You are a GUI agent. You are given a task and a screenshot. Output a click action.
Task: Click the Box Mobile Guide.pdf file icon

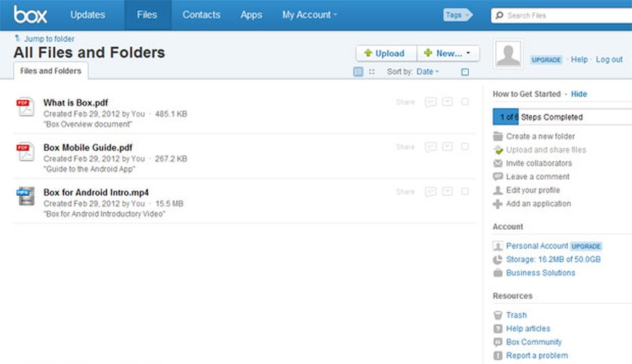coord(26,152)
